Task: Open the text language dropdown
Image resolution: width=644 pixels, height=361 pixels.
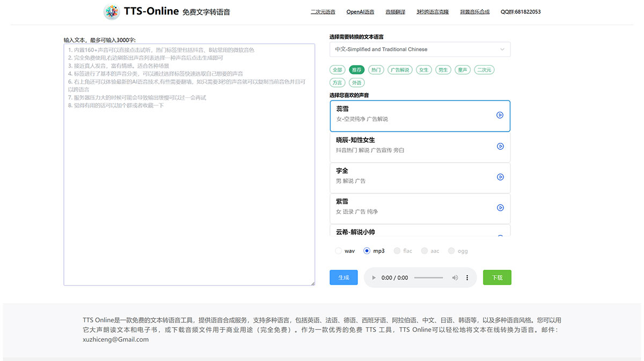Action: pyautogui.click(x=420, y=49)
